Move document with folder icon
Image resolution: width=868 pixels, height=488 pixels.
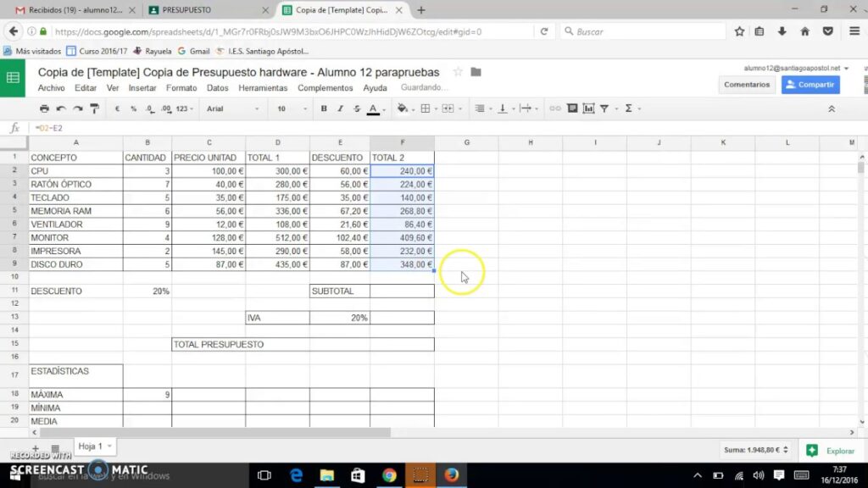click(476, 72)
